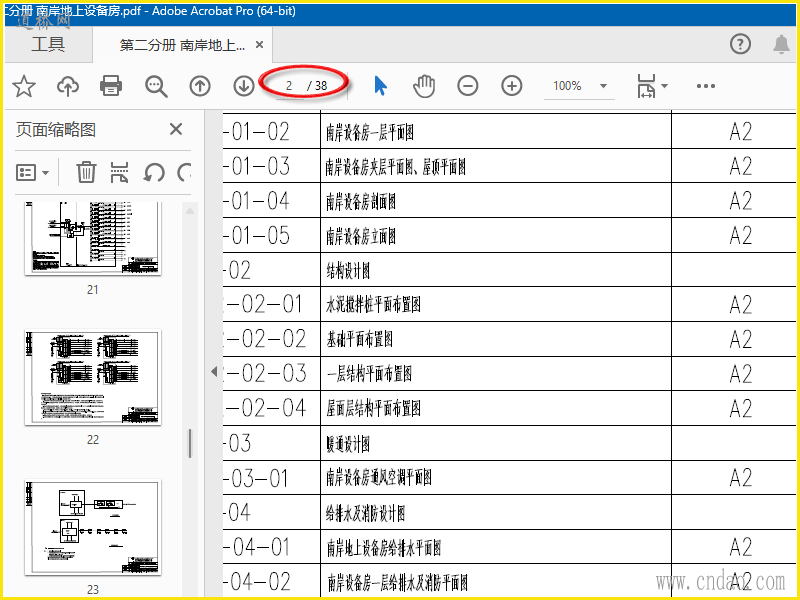The height and width of the screenshot is (600, 800).
Task: Open the fit page width tool
Action: click(646, 86)
